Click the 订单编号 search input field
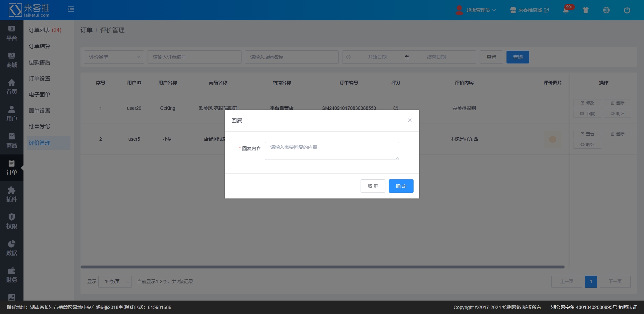 pos(195,57)
